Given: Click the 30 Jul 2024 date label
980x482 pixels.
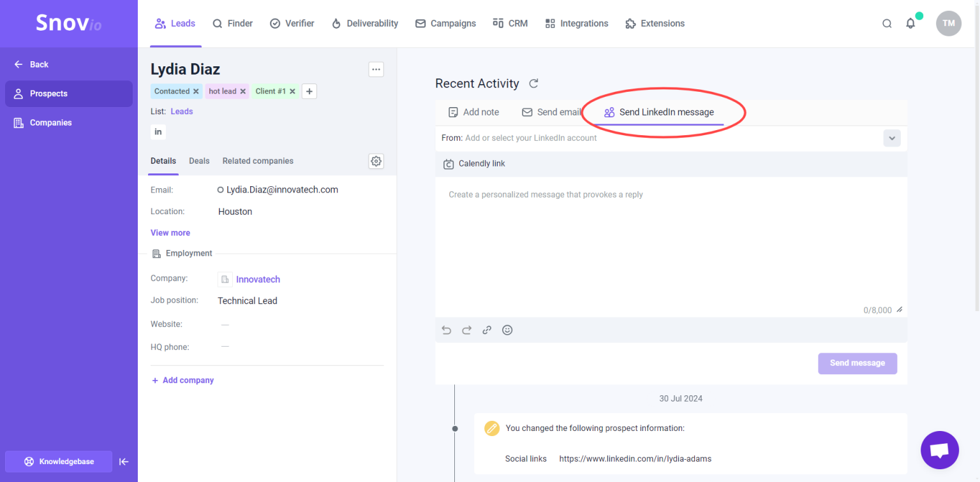Looking at the screenshot, I should click(x=681, y=398).
